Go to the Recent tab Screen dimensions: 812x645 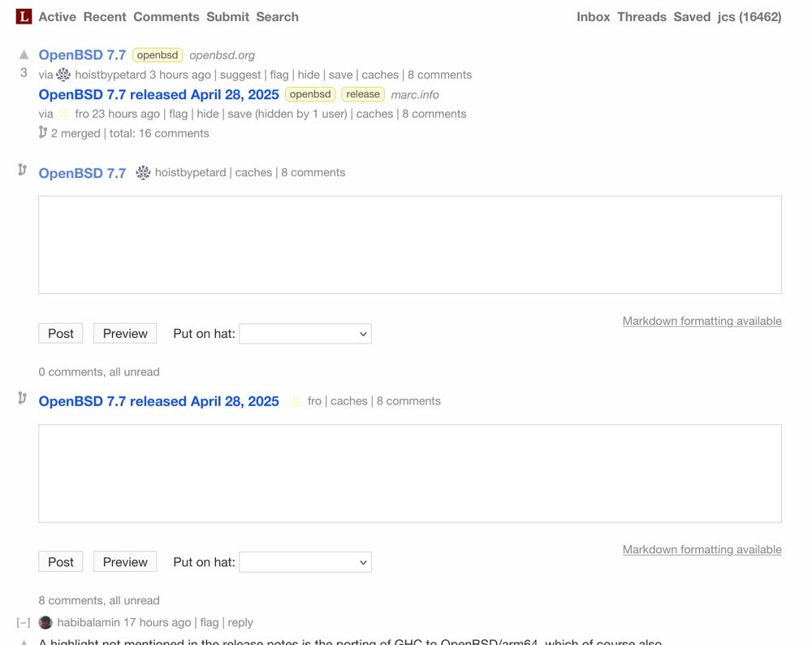105,16
